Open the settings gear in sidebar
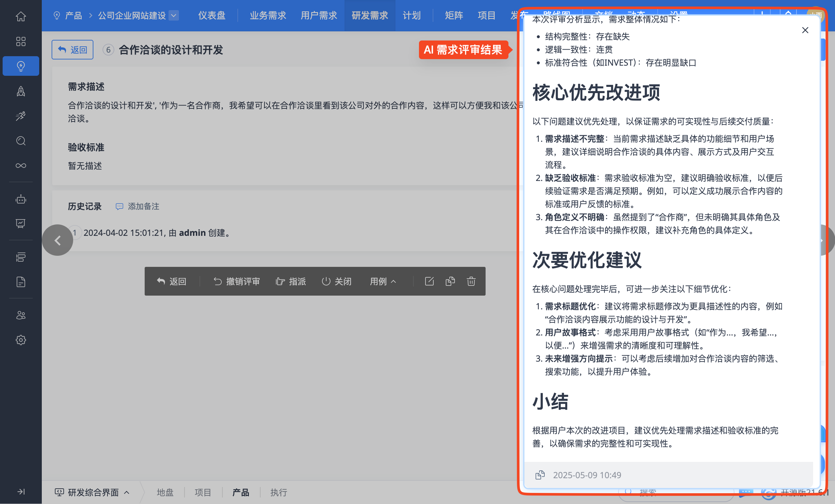The width and height of the screenshot is (835, 504). coord(21,340)
